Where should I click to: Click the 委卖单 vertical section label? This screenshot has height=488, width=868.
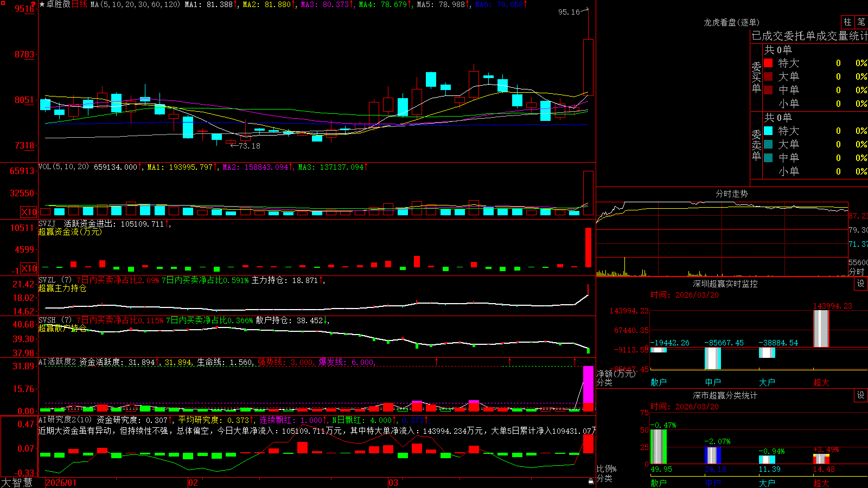point(756,145)
